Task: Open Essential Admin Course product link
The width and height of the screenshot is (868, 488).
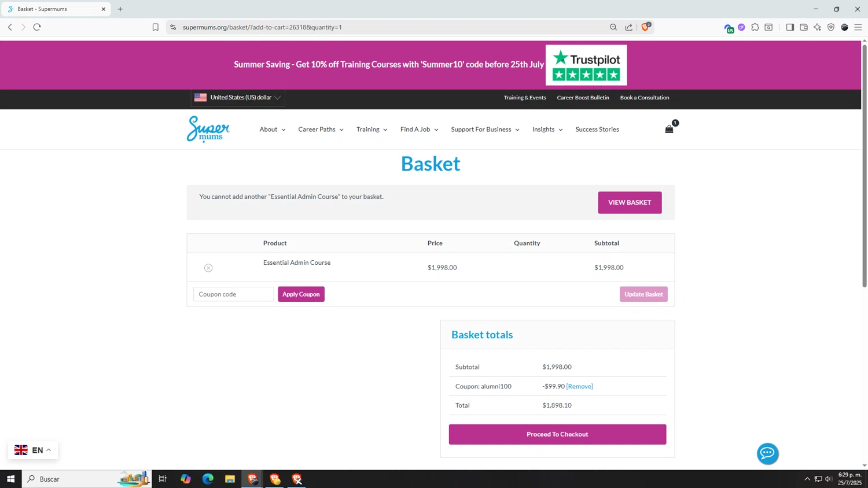Action: pos(297,263)
